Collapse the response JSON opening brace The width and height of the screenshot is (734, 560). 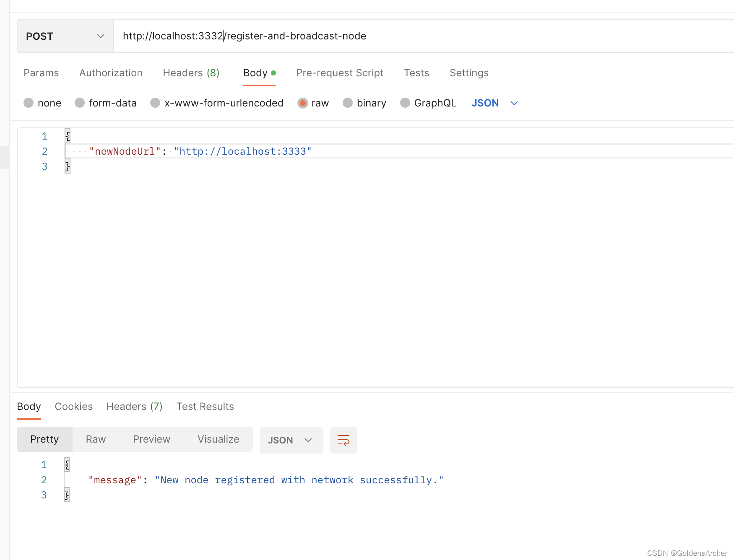coord(67,464)
